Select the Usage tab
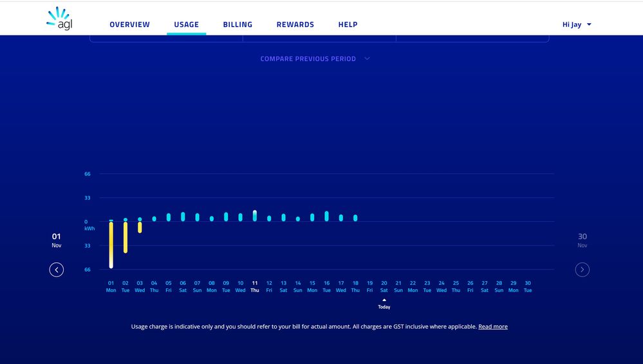This screenshot has width=643, height=364. click(x=186, y=24)
